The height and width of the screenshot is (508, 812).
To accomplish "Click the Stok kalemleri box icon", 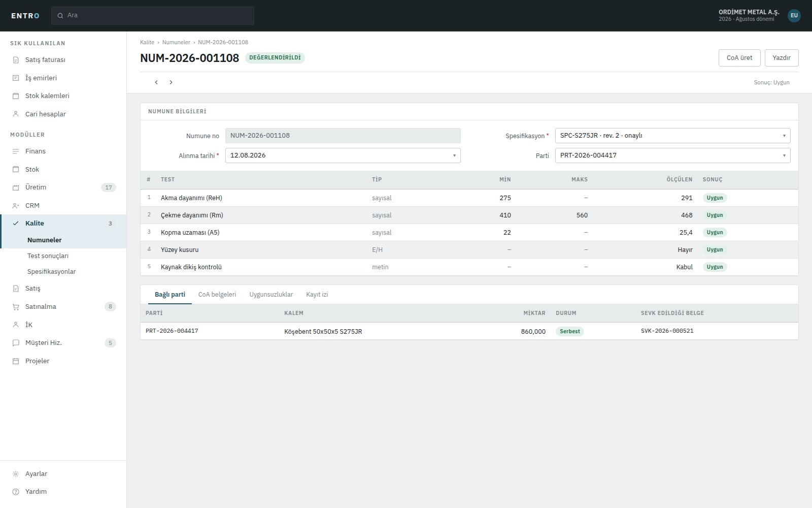I will tap(16, 96).
